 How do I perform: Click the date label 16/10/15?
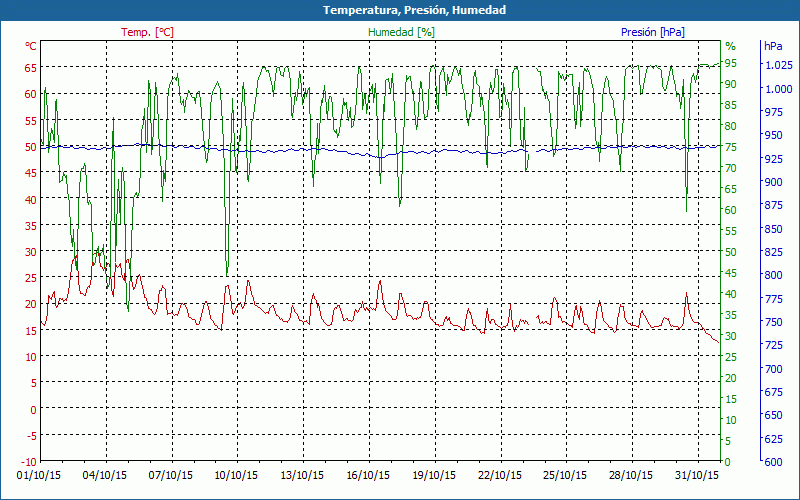click(368, 475)
